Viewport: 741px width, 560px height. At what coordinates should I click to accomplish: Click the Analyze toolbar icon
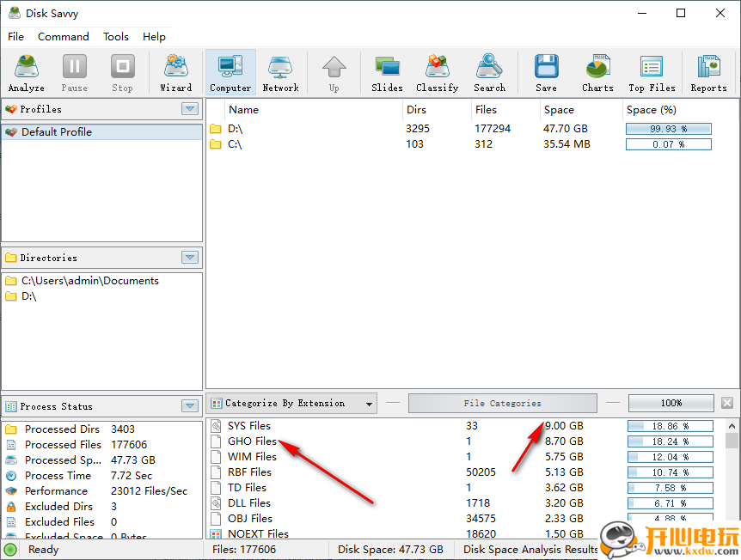[x=27, y=73]
